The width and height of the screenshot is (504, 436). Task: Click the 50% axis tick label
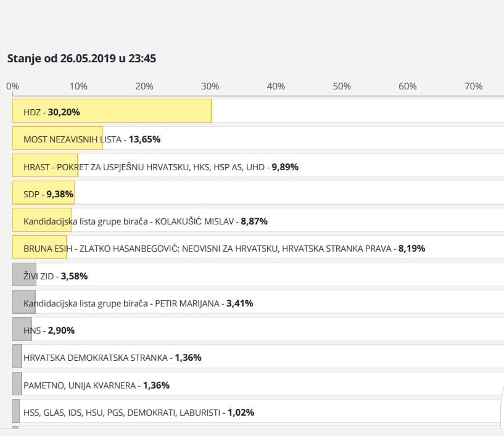tap(342, 86)
